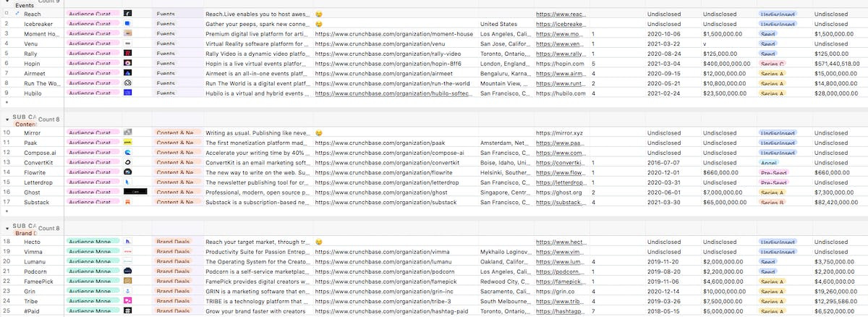Open the Lumanu logo thumbnail
The width and height of the screenshot is (868, 317).
click(127, 261)
